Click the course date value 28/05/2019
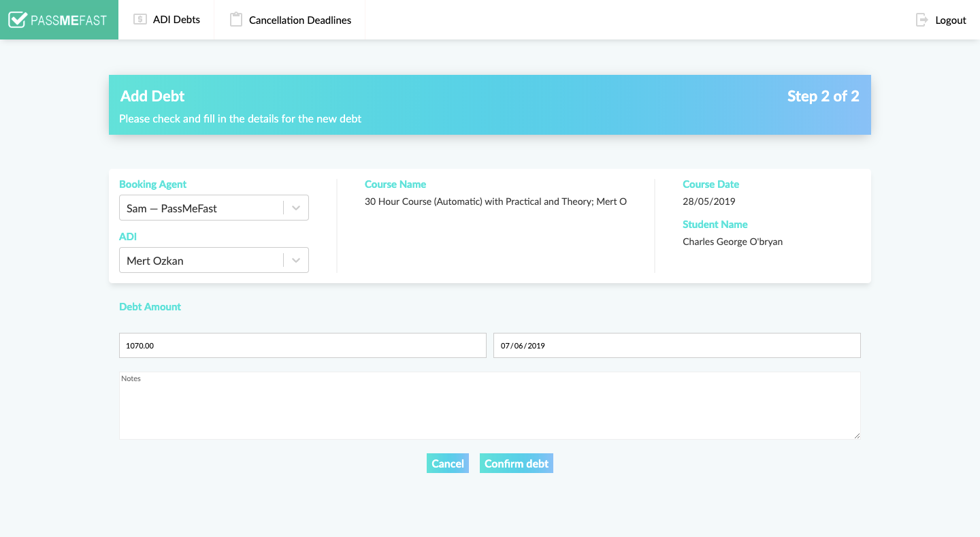 (709, 201)
